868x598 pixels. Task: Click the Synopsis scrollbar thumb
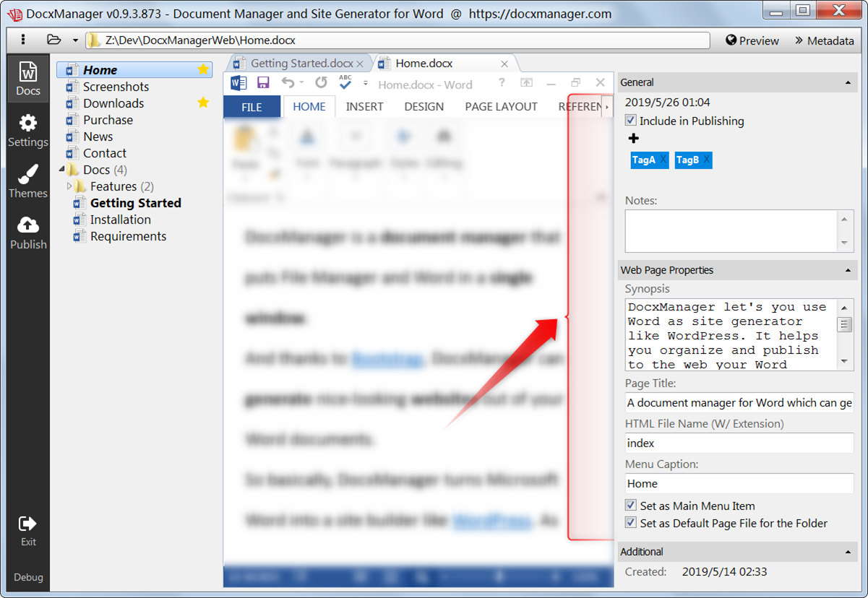click(844, 324)
